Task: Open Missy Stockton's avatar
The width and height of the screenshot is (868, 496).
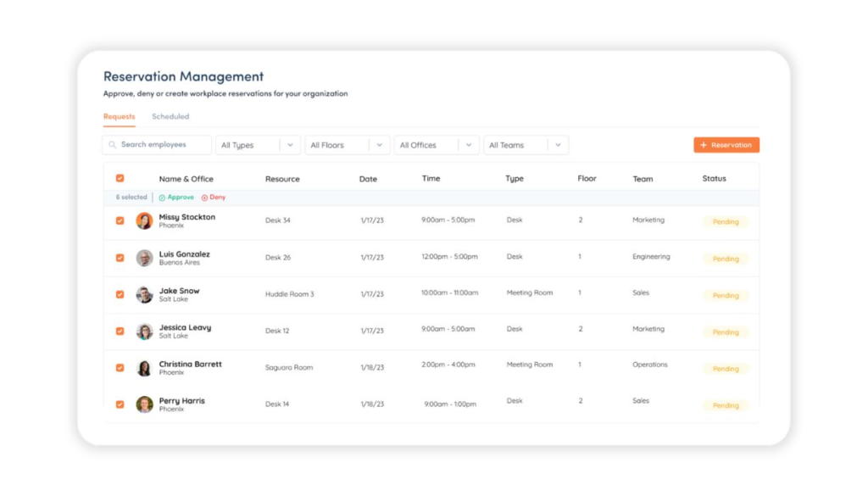Action: (x=144, y=221)
